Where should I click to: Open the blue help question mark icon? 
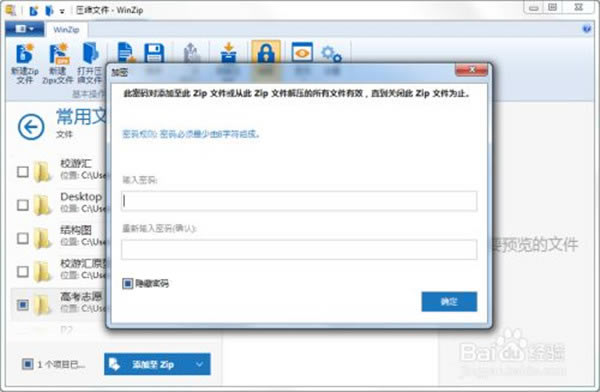[x=587, y=29]
